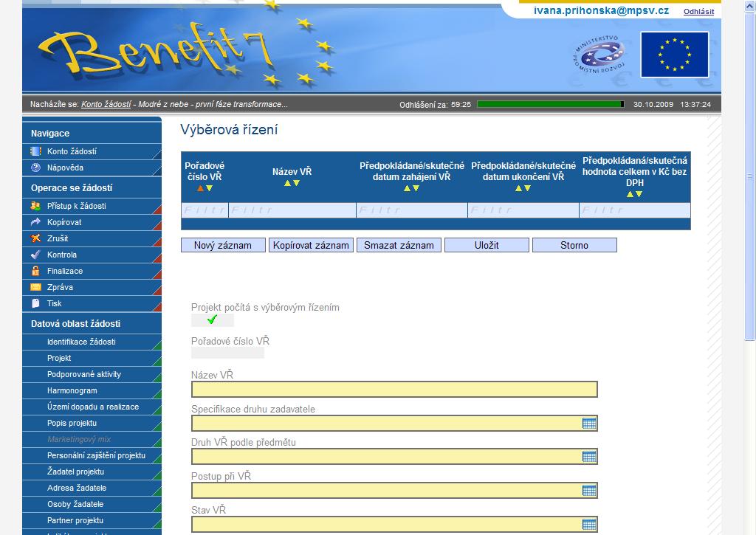Log out via Odhlásit link
Image resolution: width=756 pixels, height=535 pixels.
[x=698, y=12]
